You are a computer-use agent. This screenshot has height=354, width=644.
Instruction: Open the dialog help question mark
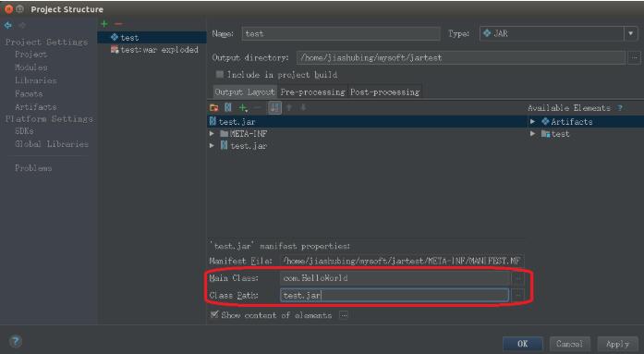click(x=15, y=341)
